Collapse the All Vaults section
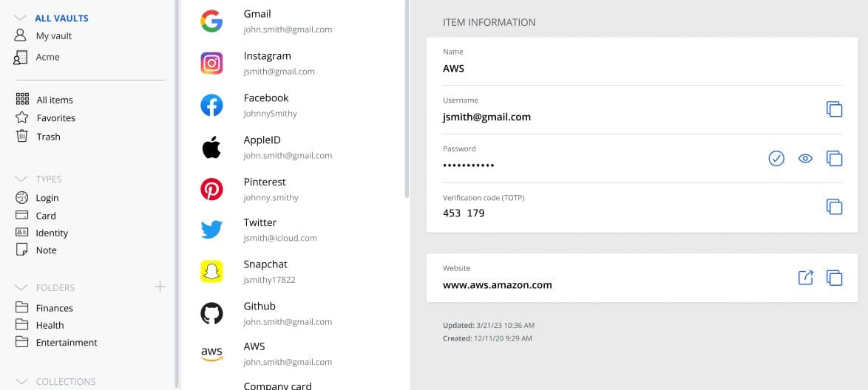Viewport: 868px width, 390px height. point(21,18)
